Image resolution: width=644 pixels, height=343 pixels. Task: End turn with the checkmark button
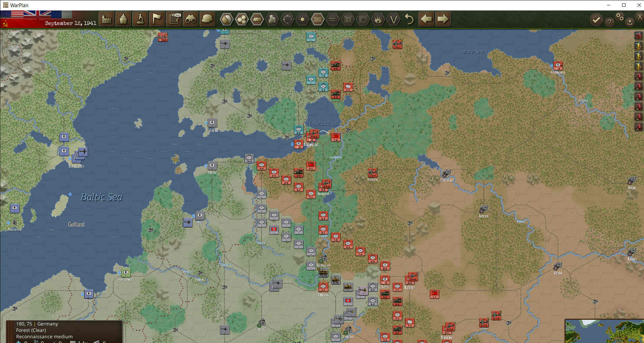click(x=596, y=20)
